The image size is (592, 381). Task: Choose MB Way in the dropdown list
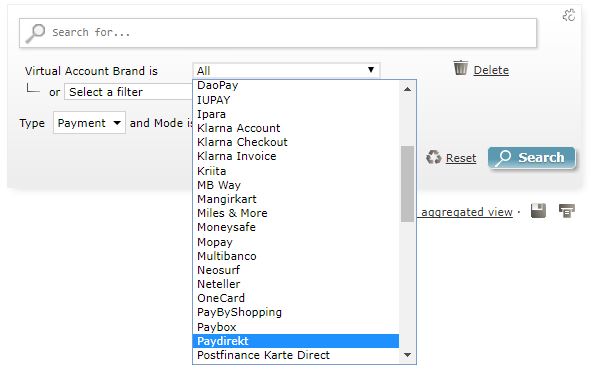296,185
